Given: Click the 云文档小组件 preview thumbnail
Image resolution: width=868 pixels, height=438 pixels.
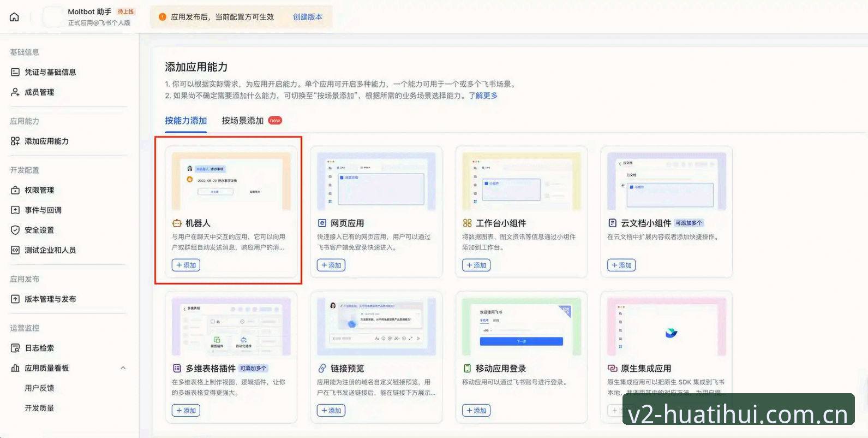Looking at the screenshot, I should tap(667, 181).
